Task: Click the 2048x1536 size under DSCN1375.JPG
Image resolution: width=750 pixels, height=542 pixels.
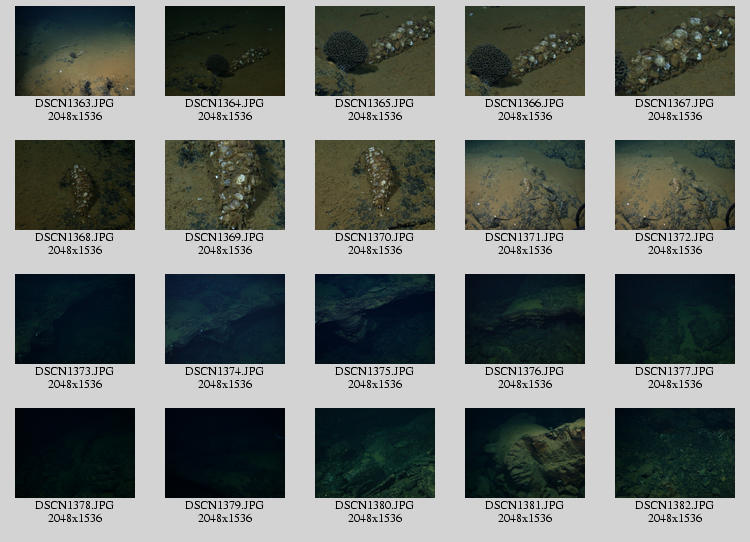Action: 375,384
